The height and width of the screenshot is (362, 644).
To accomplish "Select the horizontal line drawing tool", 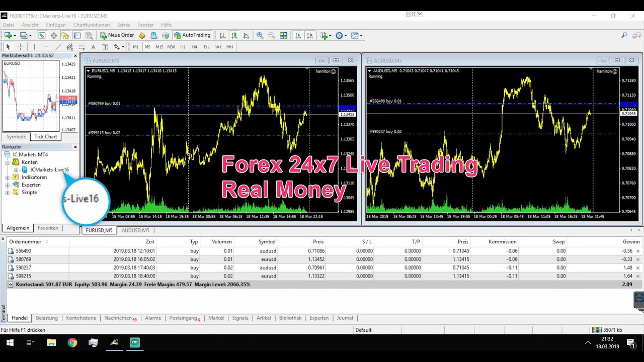I will (x=46, y=47).
